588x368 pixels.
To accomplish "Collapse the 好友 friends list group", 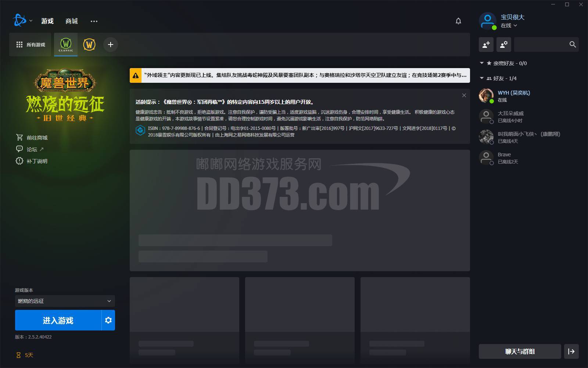I will click(x=482, y=78).
